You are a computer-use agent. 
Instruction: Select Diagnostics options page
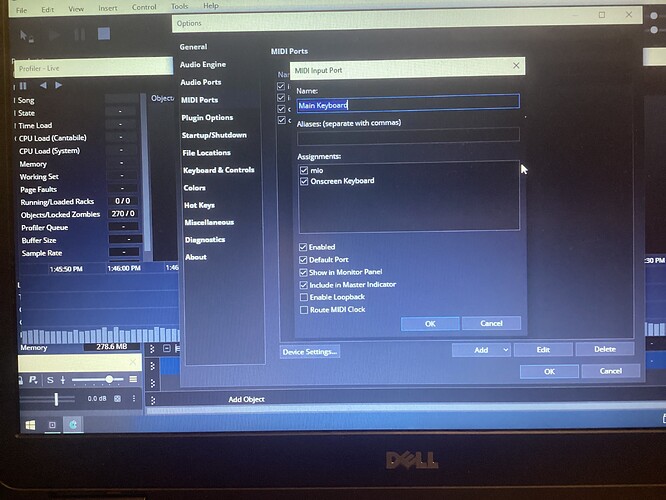coord(205,240)
